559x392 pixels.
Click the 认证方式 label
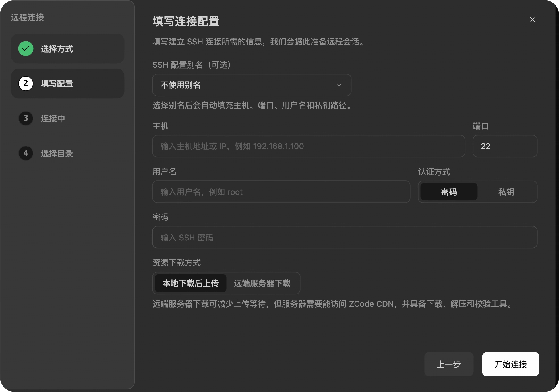click(x=434, y=172)
